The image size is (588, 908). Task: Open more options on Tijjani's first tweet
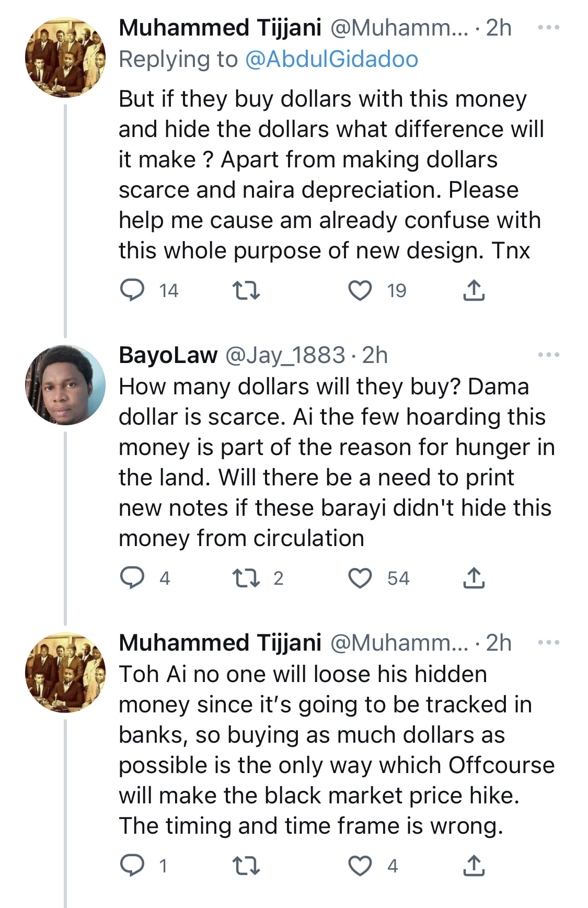pyautogui.click(x=548, y=27)
